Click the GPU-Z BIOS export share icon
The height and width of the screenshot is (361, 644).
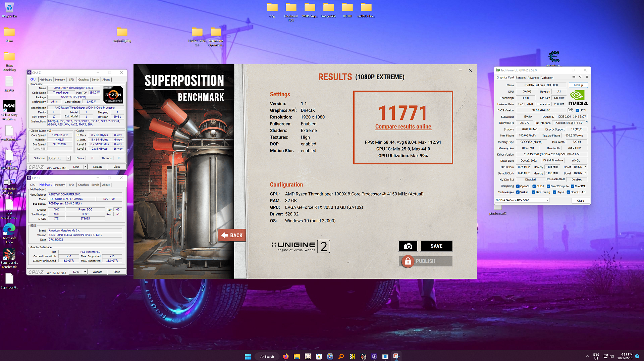click(x=570, y=110)
